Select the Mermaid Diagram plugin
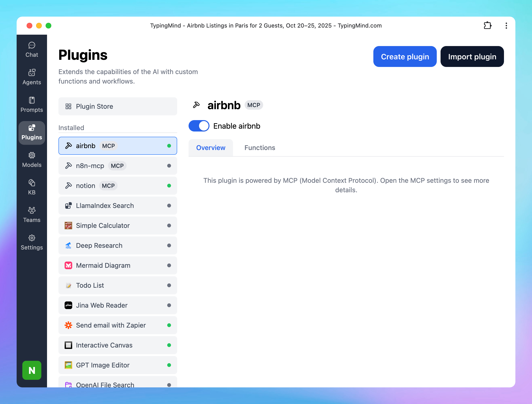The height and width of the screenshot is (404, 532). [118, 265]
